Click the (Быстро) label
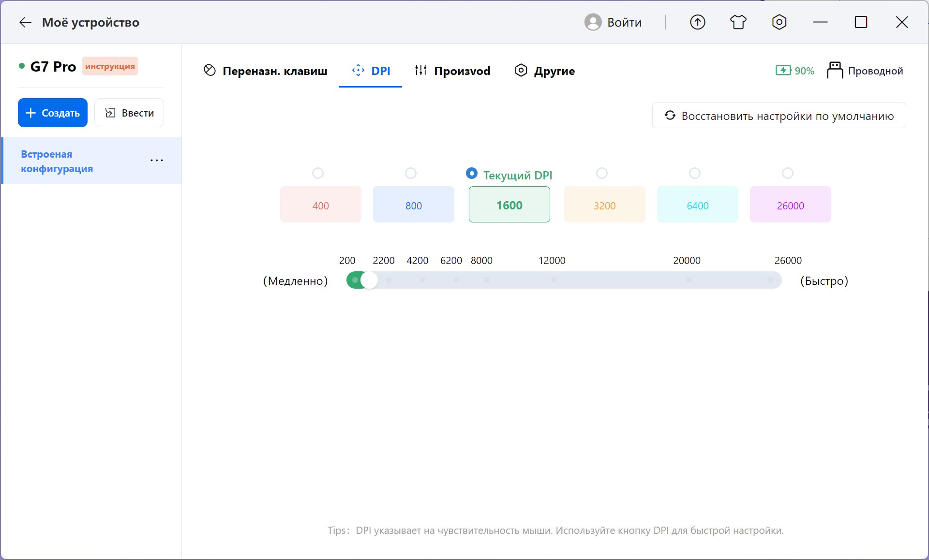929x560 pixels. (x=824, y=281)
